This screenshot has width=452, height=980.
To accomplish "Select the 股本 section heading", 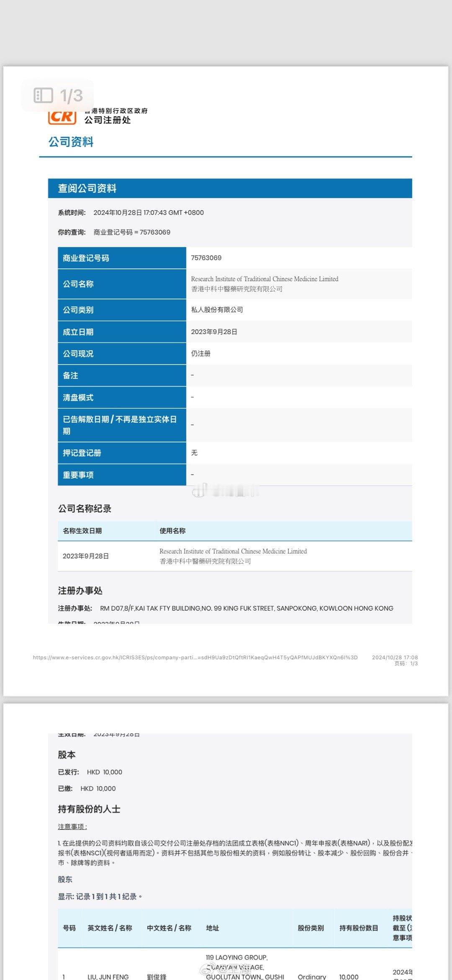I will click(67, 755).
